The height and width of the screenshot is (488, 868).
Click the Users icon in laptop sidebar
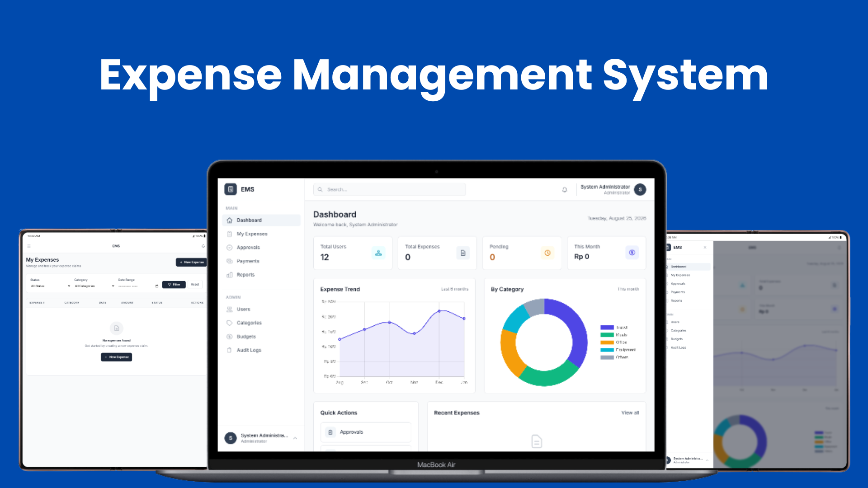tap(229, 310)
